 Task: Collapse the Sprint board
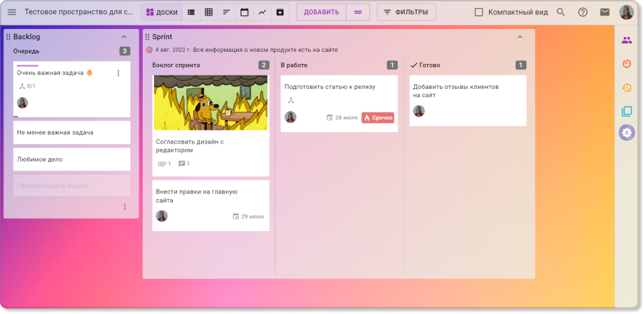[520, 37]
